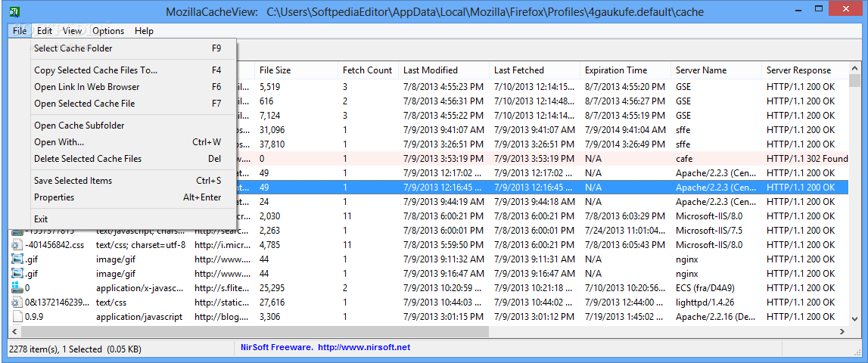868x363 pixels.
Task: Click the MozillaCacheView app icon in title bar
Action: click(x=16, y=11)
